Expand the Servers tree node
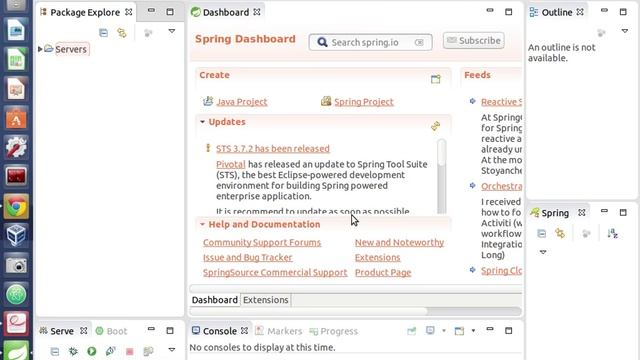The width and height of the screenshot is (640, 360). [40, 49]
